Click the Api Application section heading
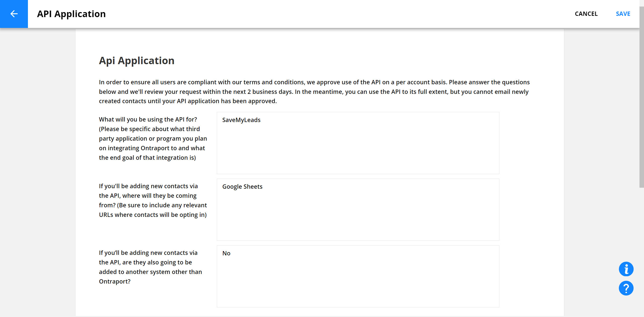644x317 pixels. [137, 61]
